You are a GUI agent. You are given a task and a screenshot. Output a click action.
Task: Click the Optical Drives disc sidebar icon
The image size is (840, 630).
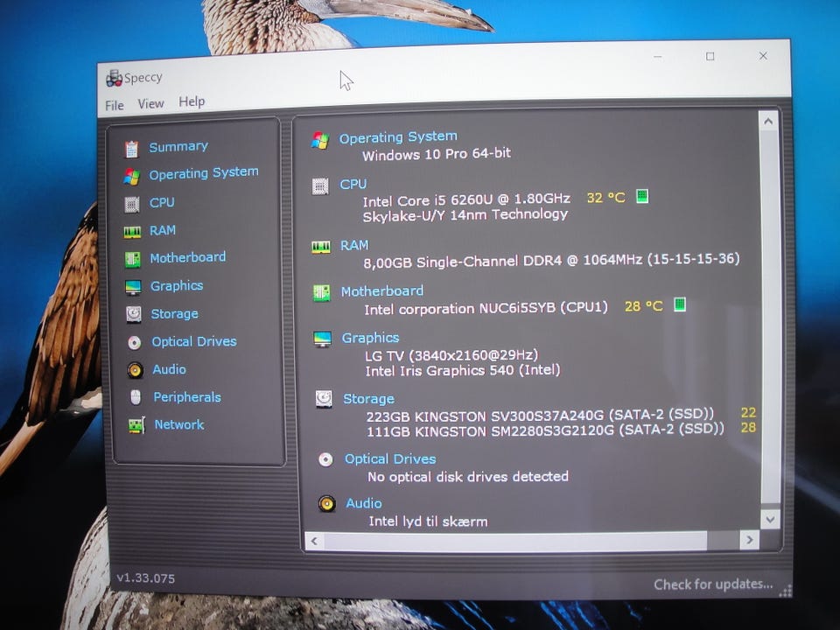coord(135,342)
